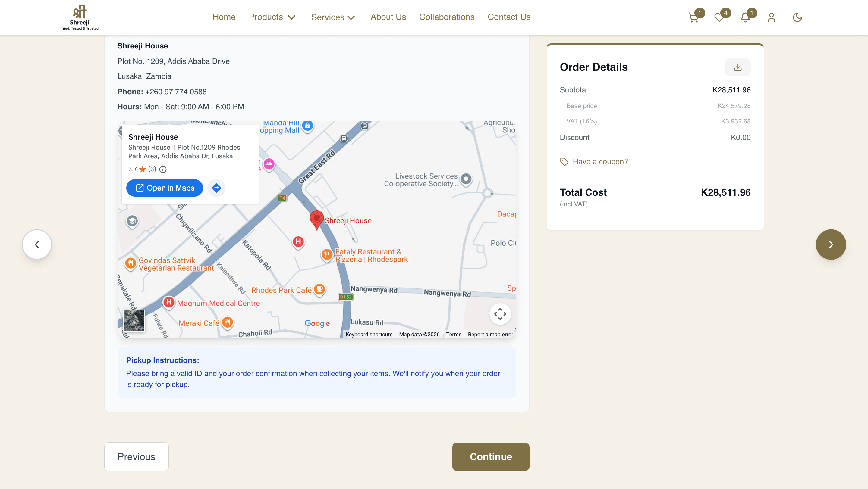The image size is (868, 489).
Task: Go to previous slide arrow
Action: tap(37, 244)
